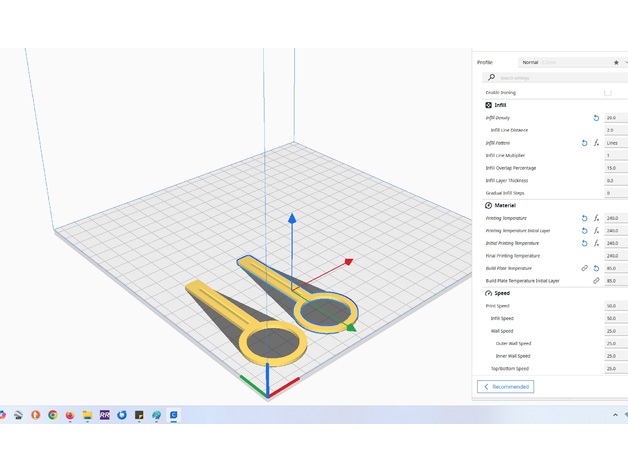The image size is (628, 472).
Task: Reset Infill Density to default value
Action: [x=596, y=118]
